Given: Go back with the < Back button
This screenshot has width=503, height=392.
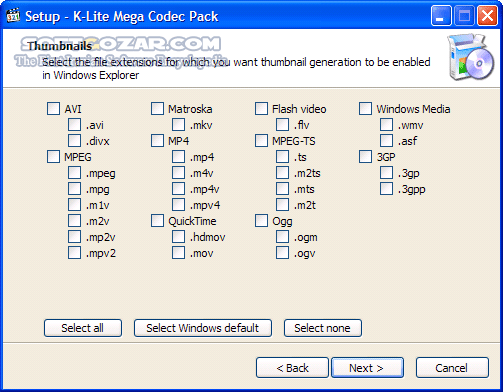Looking at the screenshot, I should (x=292, y=368).
